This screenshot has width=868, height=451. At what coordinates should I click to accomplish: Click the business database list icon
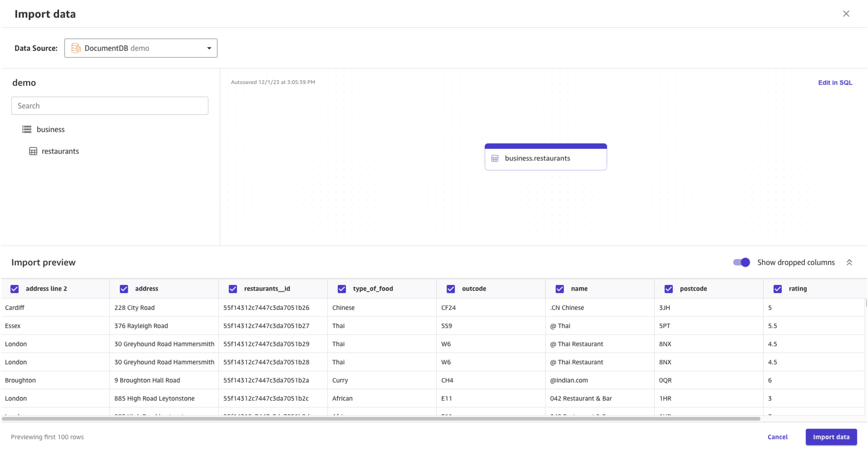[27, 129]
